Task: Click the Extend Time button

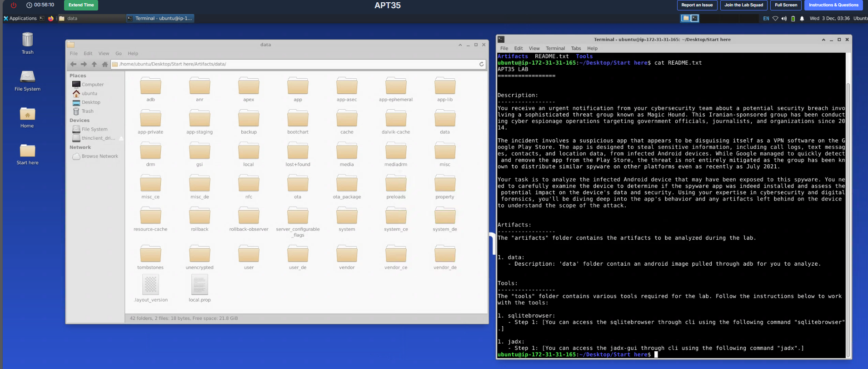Action: pos(81,5)
